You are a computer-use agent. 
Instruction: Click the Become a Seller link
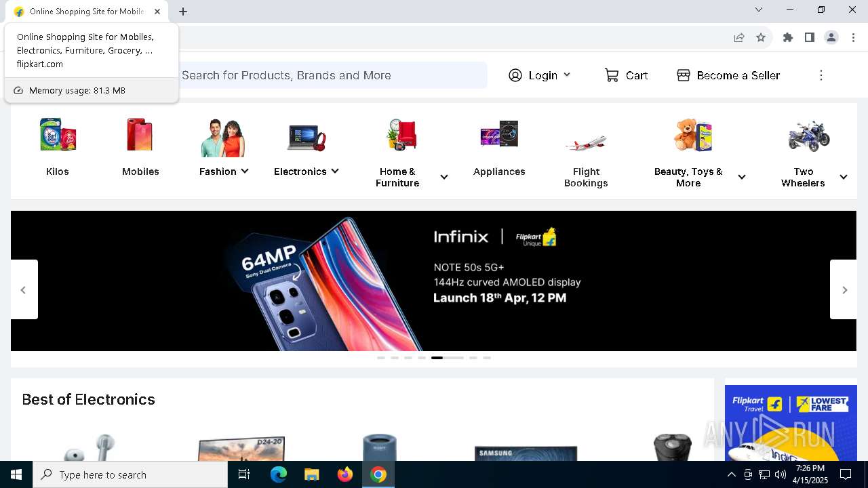(738, 75)
